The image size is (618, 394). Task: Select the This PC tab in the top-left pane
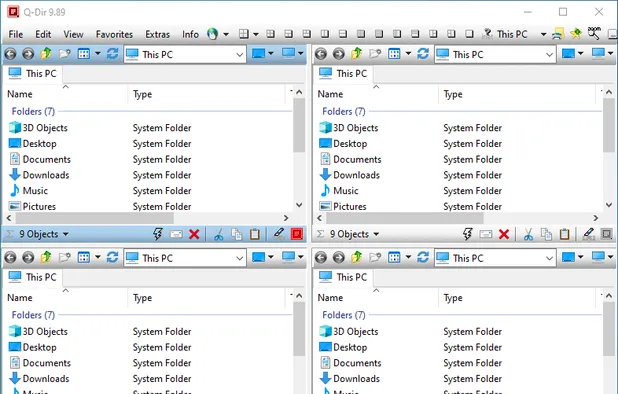coord(33,74)
